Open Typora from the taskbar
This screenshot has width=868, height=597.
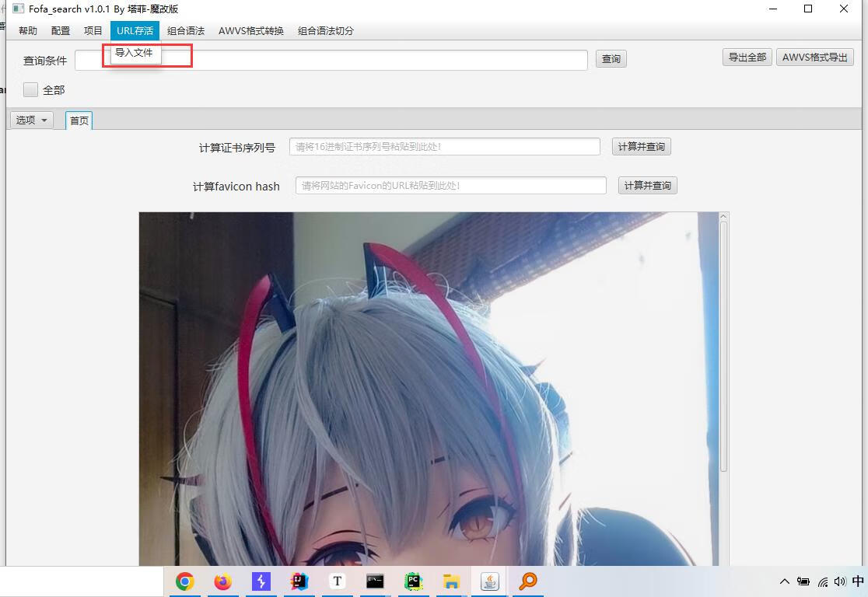(337, 581)
